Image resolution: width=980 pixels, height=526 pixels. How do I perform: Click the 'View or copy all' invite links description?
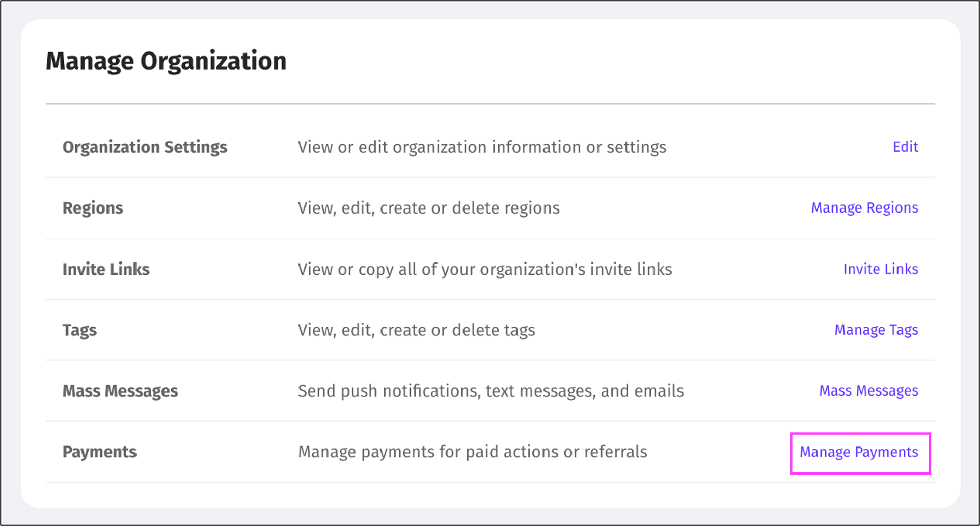[x=485, y=269]
